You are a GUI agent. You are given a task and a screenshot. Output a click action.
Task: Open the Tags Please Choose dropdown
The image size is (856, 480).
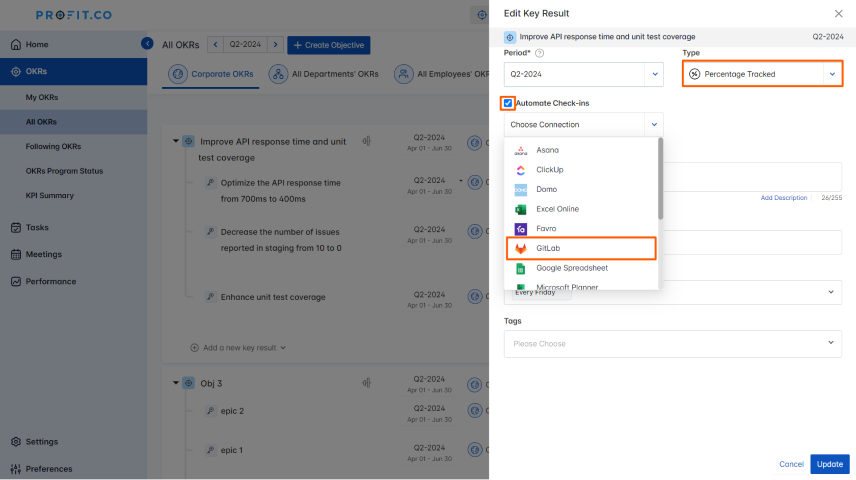pos(673,344)
